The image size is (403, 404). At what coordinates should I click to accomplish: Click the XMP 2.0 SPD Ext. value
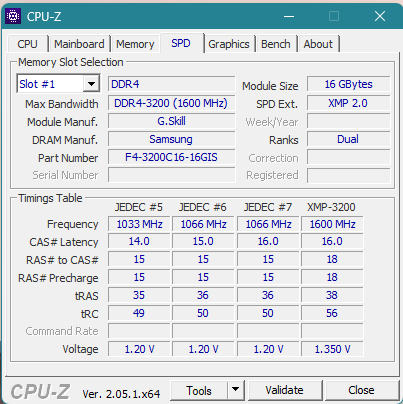coord(349,103)
